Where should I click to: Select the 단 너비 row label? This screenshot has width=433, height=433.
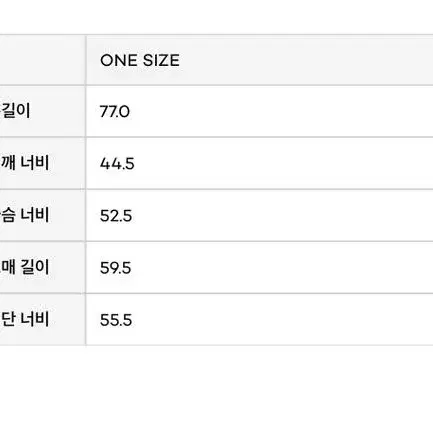pos(25,319)
